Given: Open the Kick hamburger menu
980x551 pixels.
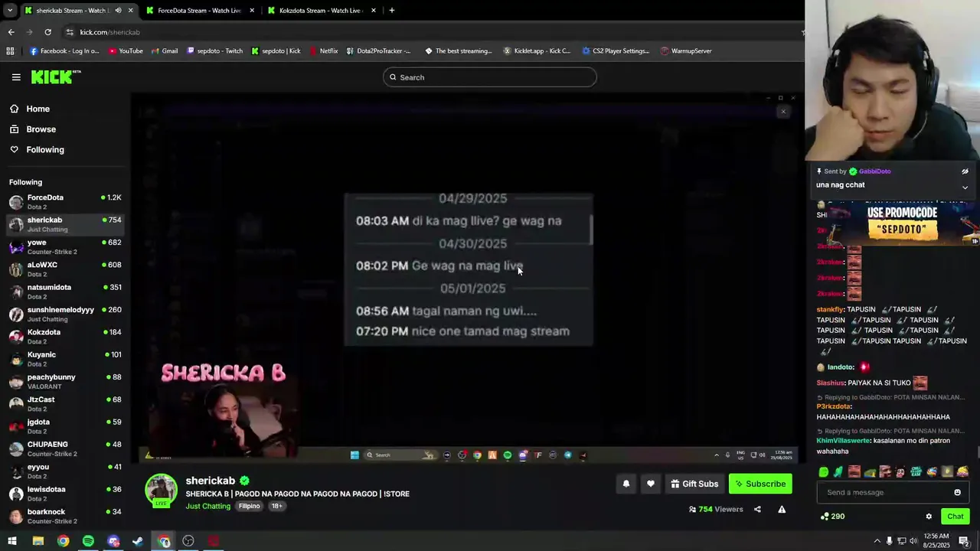Looking at the screenshot, I should pyautogui.click(x=16, y=77).
